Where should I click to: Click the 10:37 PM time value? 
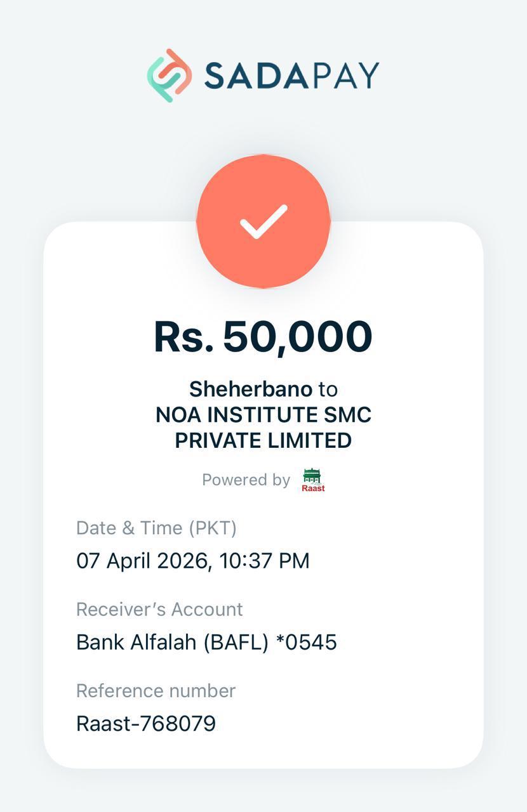point(265,561)
